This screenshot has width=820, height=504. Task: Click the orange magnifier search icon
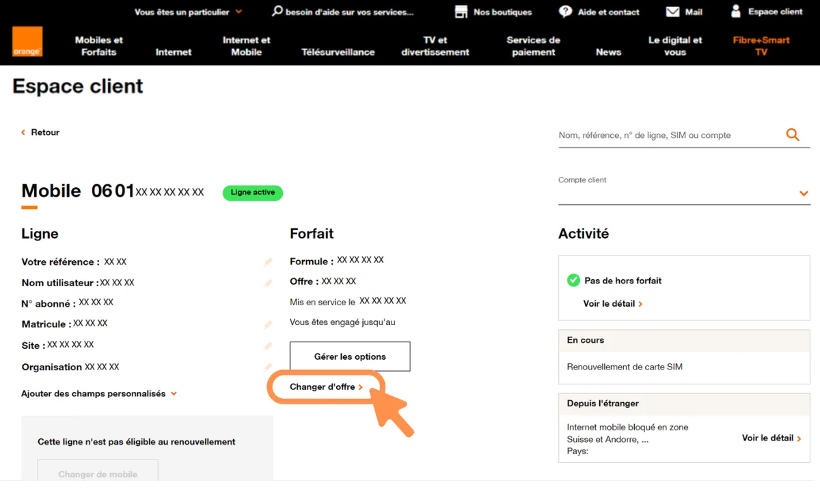click(x=793, y=135)
